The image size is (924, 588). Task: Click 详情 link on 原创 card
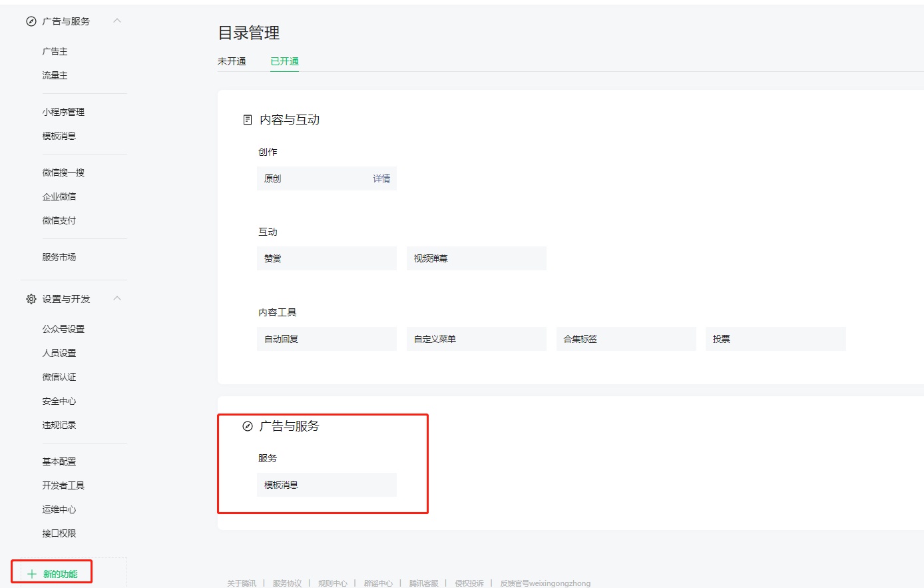point(381,178)
